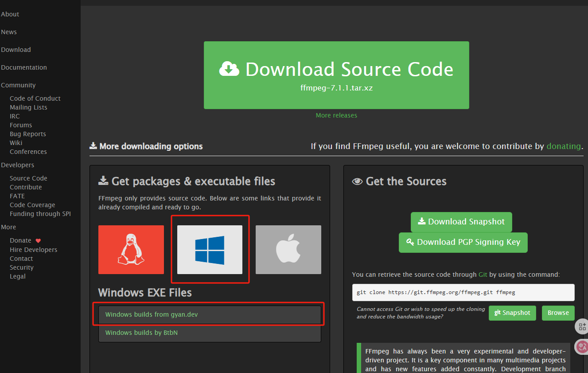Open the More releases link

point(336,115)
